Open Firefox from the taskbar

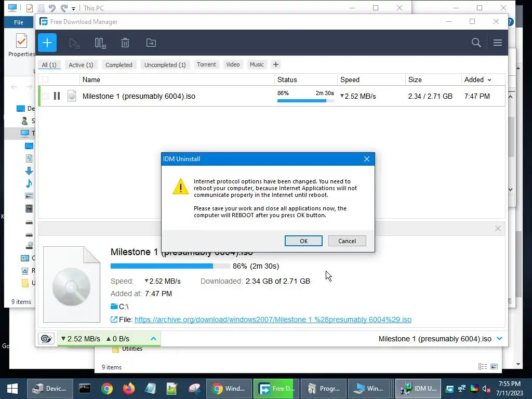tap(129, 389)
